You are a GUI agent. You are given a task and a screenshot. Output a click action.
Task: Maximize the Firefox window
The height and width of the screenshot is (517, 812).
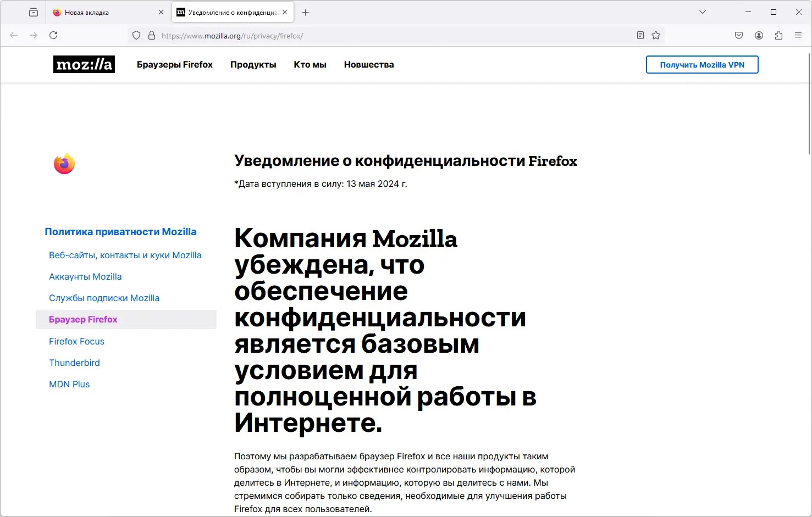774,12
